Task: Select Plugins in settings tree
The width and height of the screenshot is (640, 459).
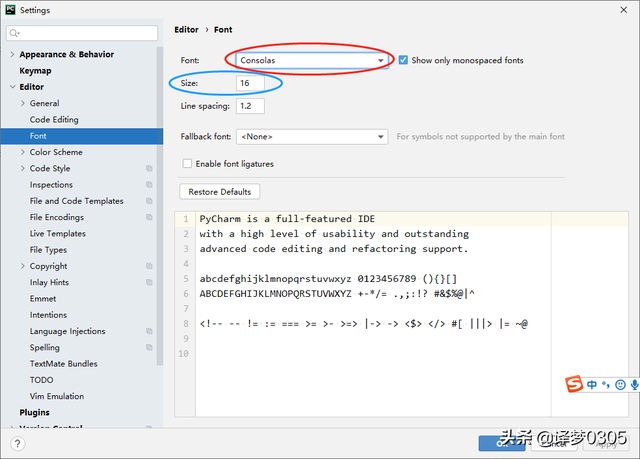Action: [34, 412]
